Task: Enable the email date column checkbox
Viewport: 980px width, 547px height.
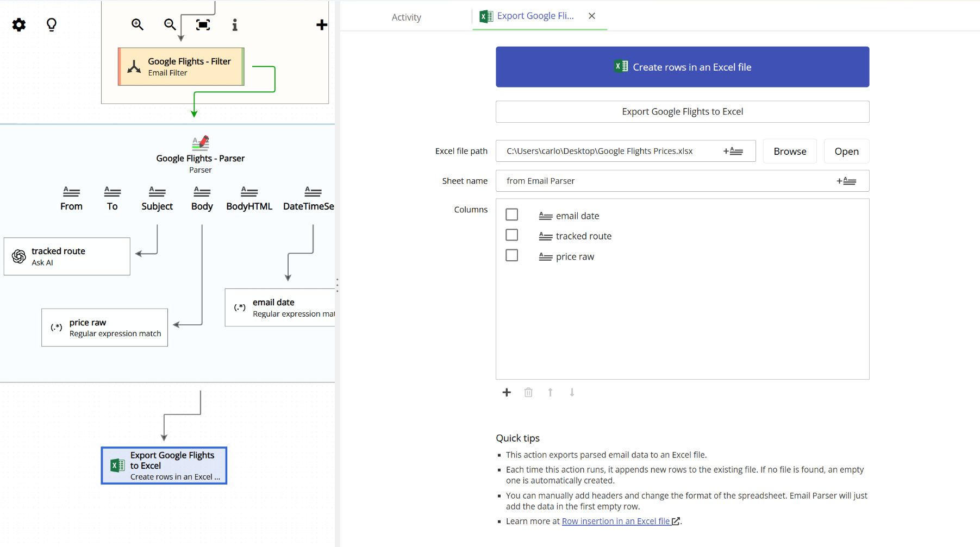Action: point(511,214)
